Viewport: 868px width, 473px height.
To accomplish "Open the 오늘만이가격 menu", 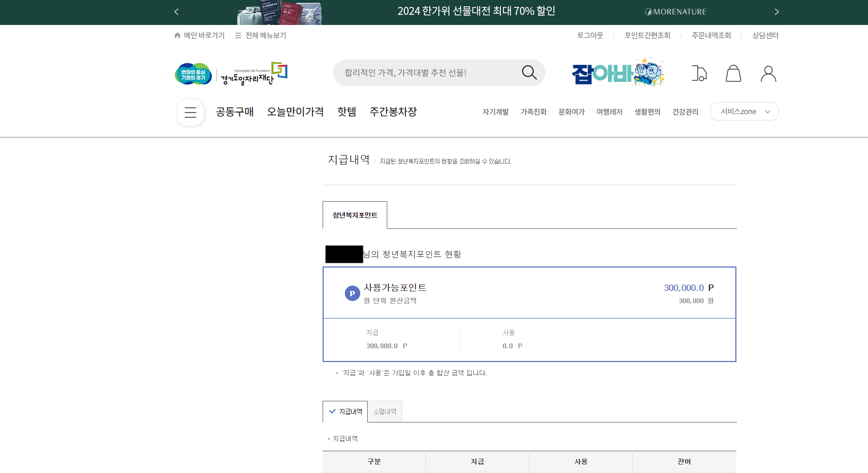I will tap(295, 112).
